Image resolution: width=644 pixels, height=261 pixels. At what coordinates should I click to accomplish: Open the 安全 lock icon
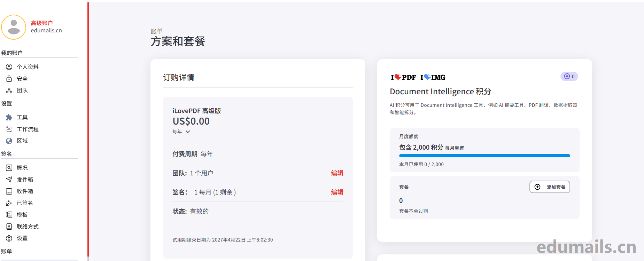tap(9, 79)
